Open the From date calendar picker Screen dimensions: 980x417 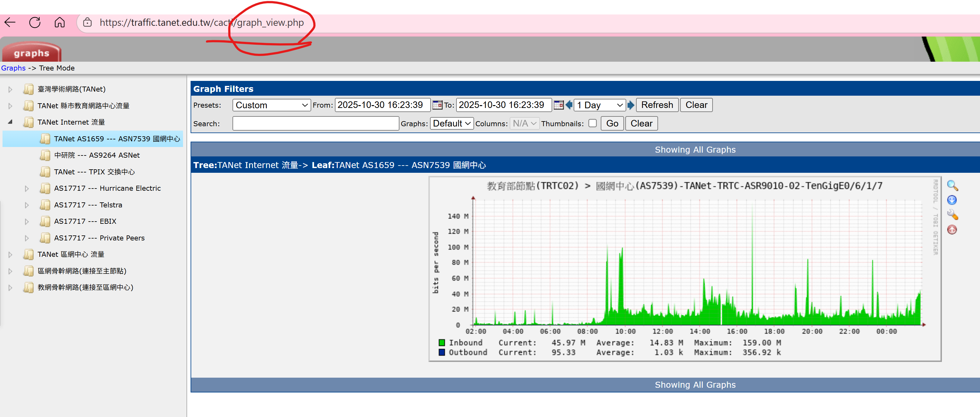coord(437,105)
